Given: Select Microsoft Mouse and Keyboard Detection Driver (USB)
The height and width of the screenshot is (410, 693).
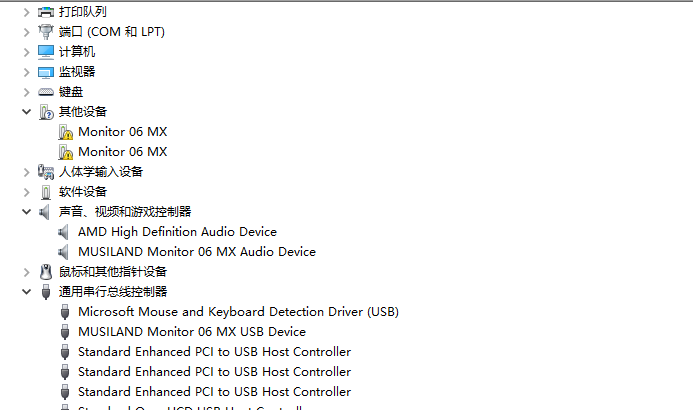Looking at the screenshot, I should [x=238, y=312].
